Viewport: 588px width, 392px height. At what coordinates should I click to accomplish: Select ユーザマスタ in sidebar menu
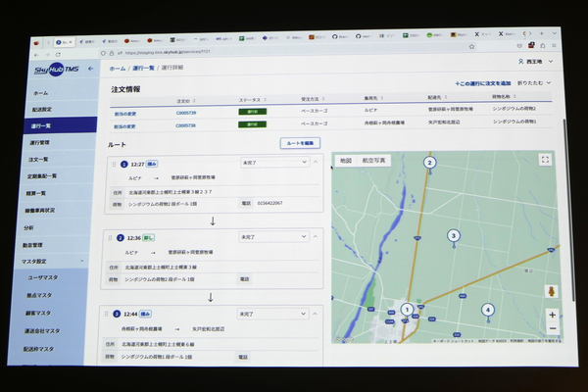click(44, 278)
